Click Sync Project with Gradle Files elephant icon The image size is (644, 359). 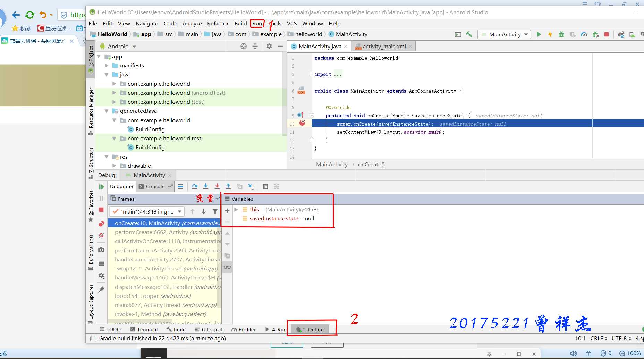click(621, 34)
